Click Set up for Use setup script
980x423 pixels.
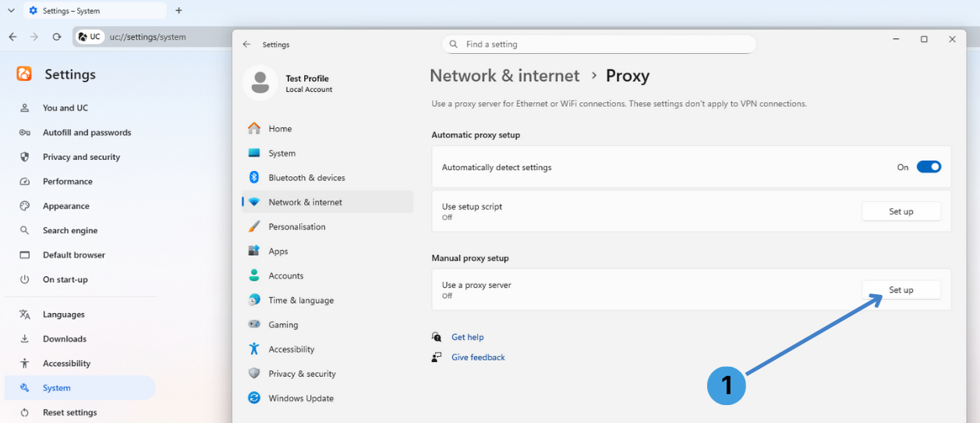pyautogui.click(x=901, y=211)
